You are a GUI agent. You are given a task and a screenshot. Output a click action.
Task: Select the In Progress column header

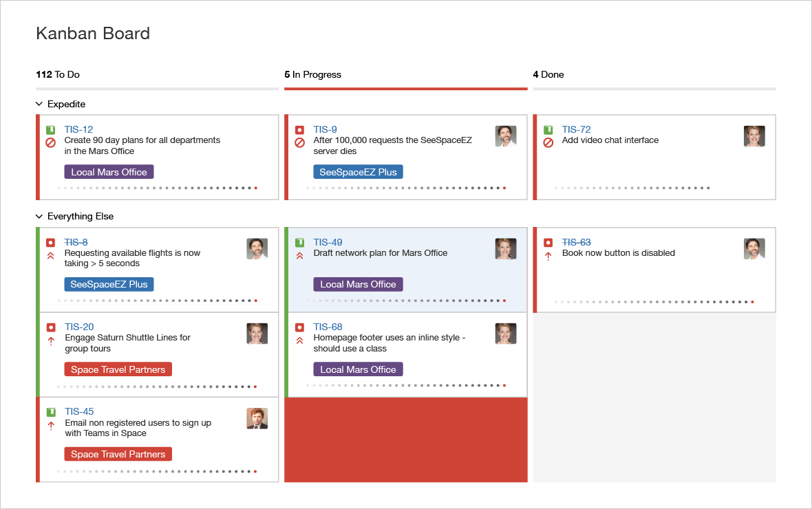[313, 74]
